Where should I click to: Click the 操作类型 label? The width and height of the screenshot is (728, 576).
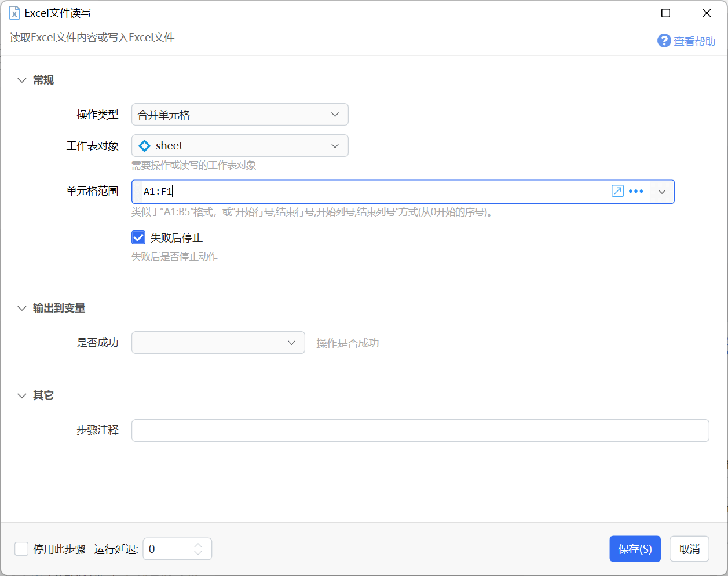point(97,115)
